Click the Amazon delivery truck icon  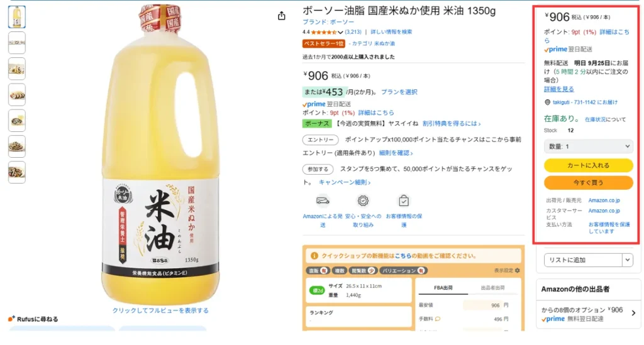pos(323,200)
